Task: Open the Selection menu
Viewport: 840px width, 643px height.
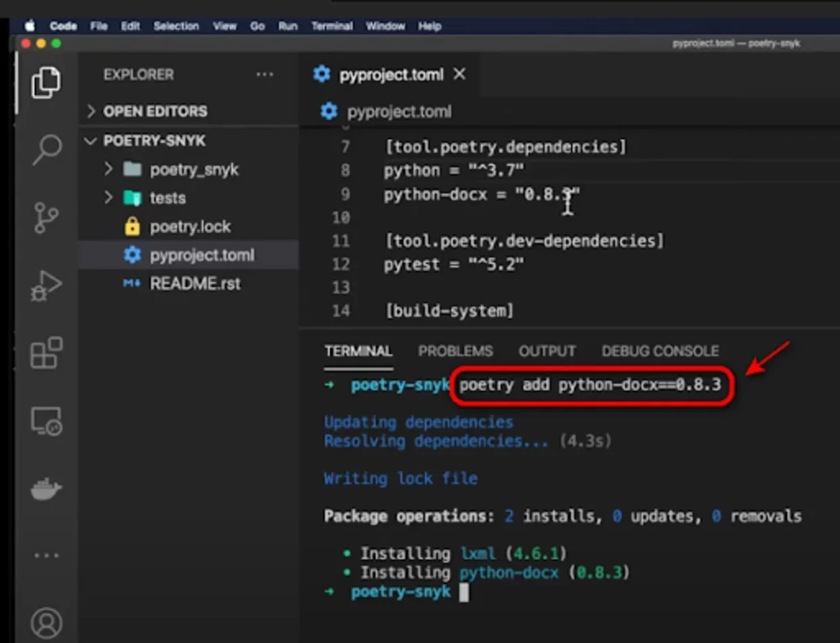Action: click(176, 26)
